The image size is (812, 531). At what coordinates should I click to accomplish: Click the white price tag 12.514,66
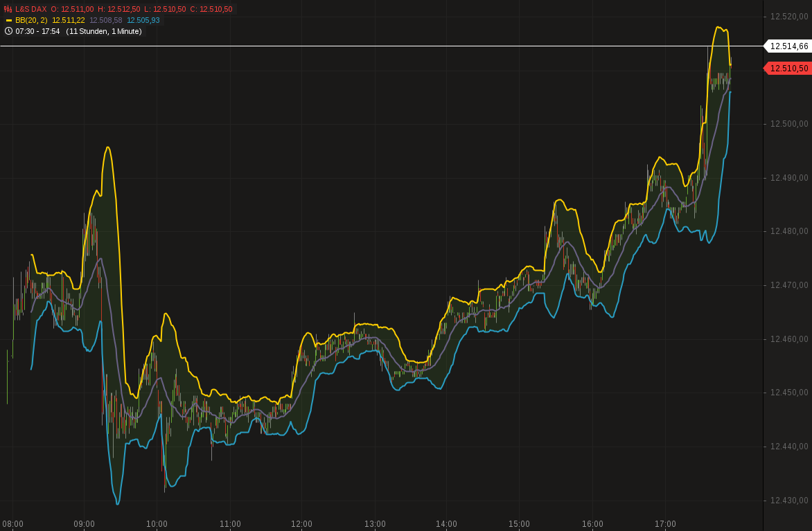coord(788,46)
